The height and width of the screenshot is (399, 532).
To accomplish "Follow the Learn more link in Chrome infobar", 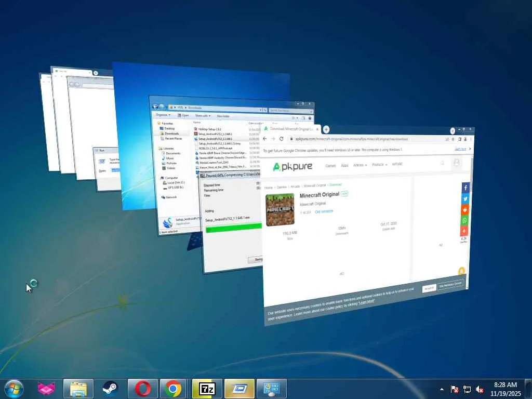I will click(x=460, y=149).
